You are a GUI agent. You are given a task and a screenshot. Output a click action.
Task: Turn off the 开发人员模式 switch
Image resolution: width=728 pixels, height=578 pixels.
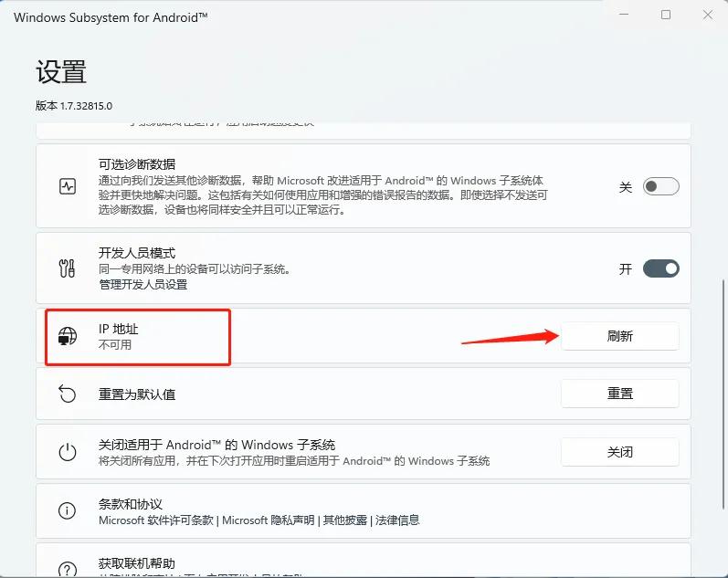(660, 268)
